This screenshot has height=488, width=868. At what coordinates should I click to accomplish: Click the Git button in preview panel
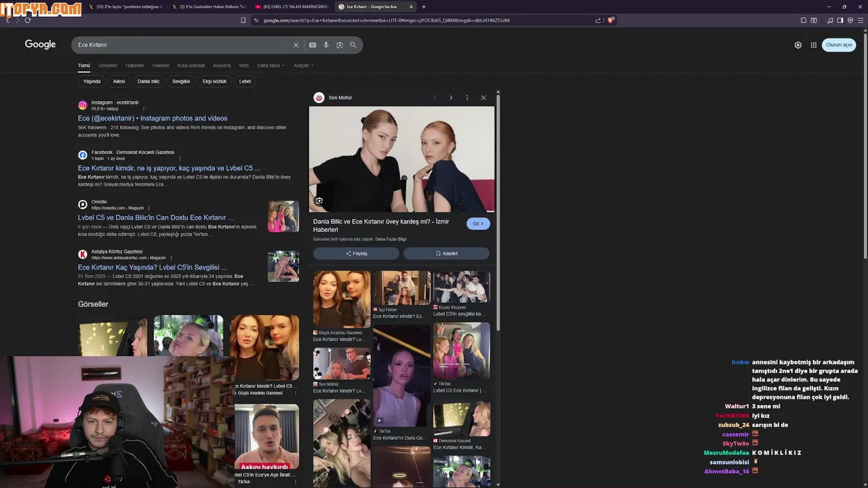click(x=478, y=224)
